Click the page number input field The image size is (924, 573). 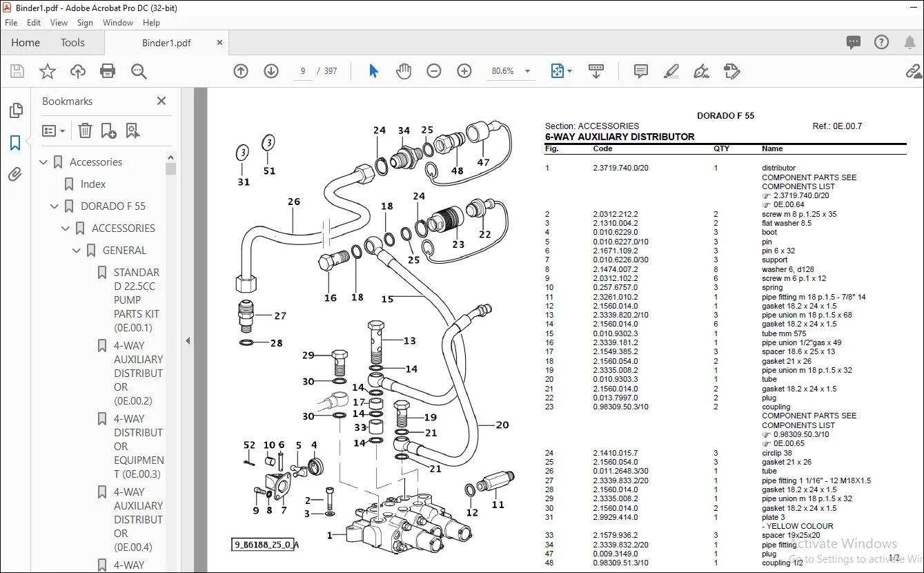coord(302,71)
